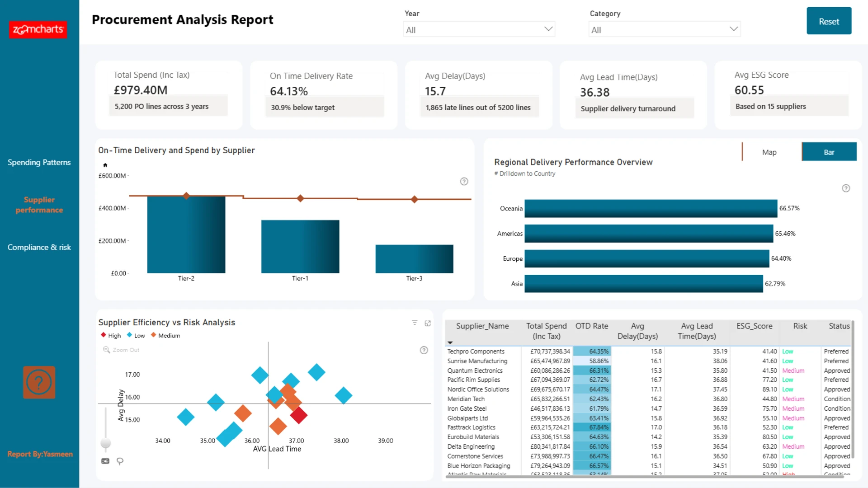Image resolution: width=868 pixels, height=488 pixels.
Task: Click Iron Gate Steel supplier name
Action: (x=467, y=408)
